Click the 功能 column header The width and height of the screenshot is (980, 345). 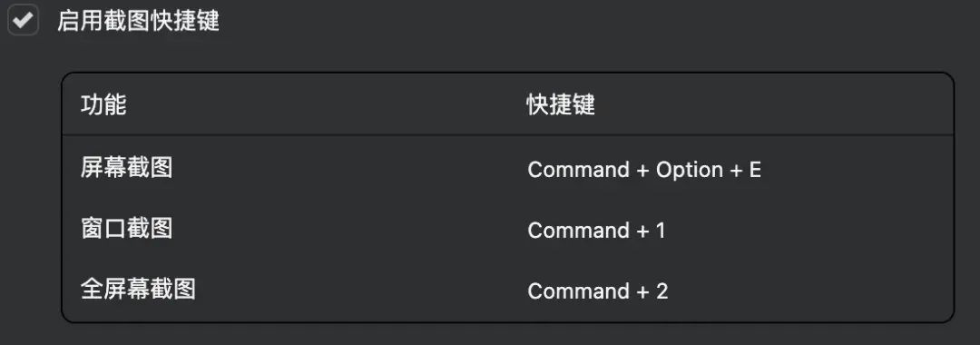click(103, 105)
